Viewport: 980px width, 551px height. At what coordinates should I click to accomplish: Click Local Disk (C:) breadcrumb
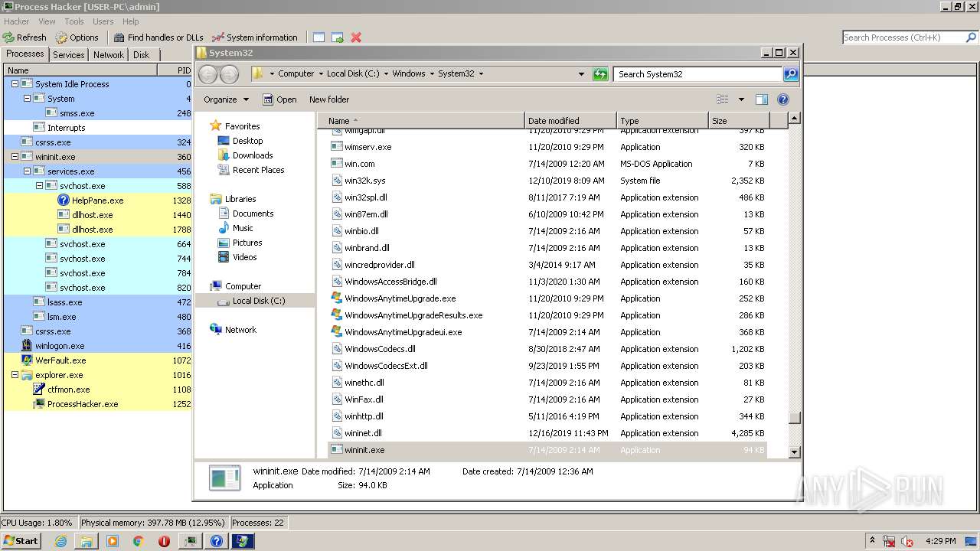point(352,74)
